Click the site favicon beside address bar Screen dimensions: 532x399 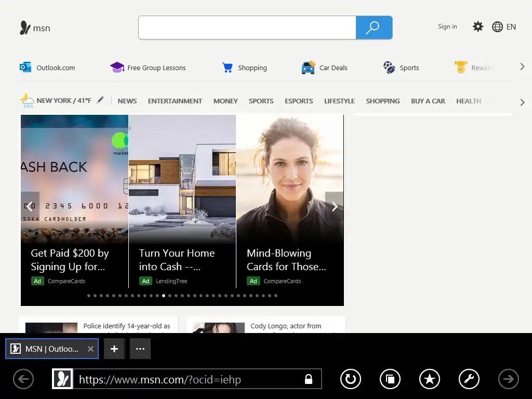(x=62, y=379)
